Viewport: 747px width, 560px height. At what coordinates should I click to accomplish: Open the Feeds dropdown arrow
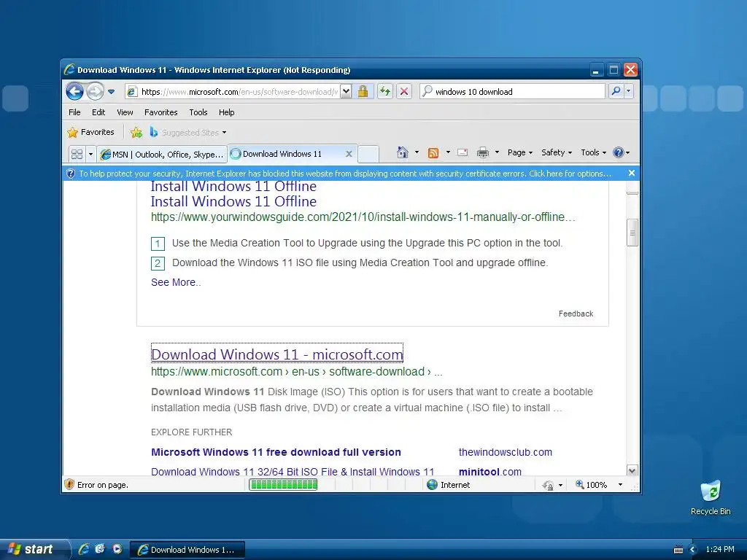448,152
